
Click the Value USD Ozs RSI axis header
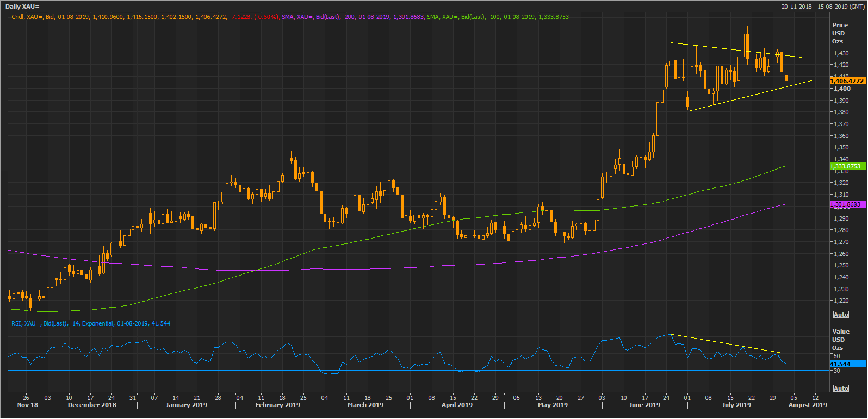click(840, 340)
